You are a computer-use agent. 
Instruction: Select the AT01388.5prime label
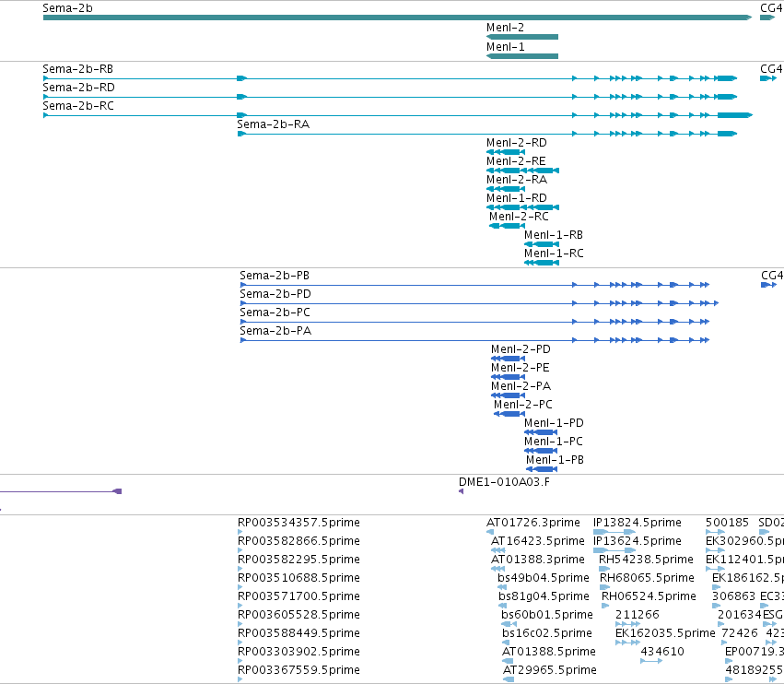549,652
